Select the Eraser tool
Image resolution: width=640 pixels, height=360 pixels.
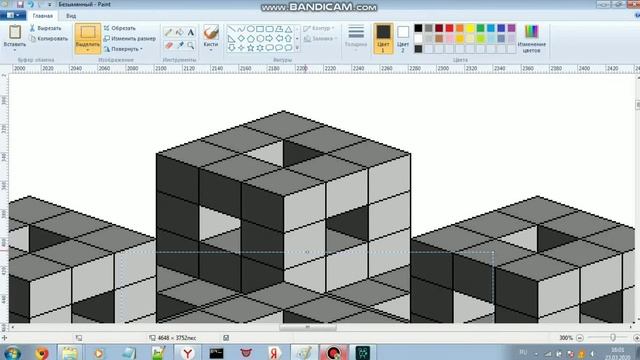pos(169,45)
